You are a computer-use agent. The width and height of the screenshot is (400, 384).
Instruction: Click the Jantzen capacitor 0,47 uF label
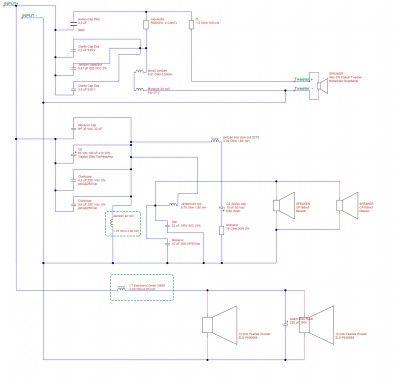coord(93,66)
